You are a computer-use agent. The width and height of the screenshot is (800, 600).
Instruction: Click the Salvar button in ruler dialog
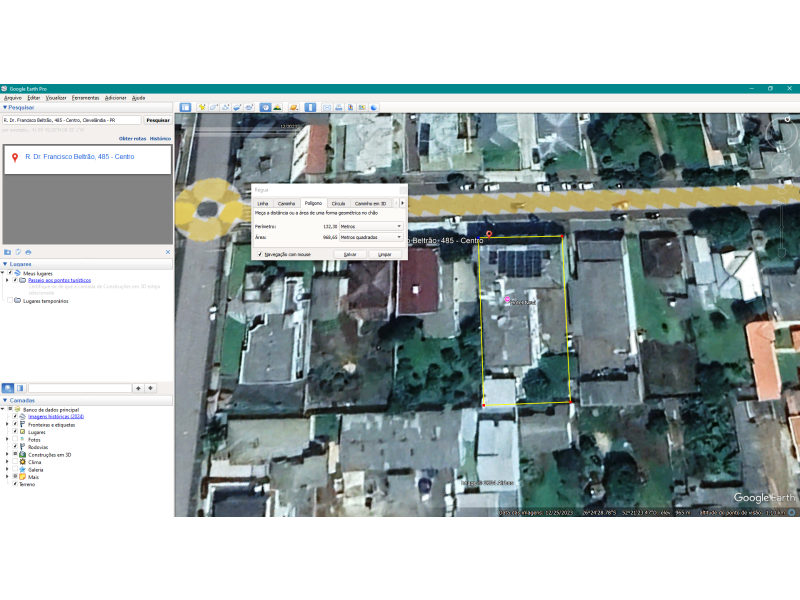pyautogui.click(x=350, y=254)
